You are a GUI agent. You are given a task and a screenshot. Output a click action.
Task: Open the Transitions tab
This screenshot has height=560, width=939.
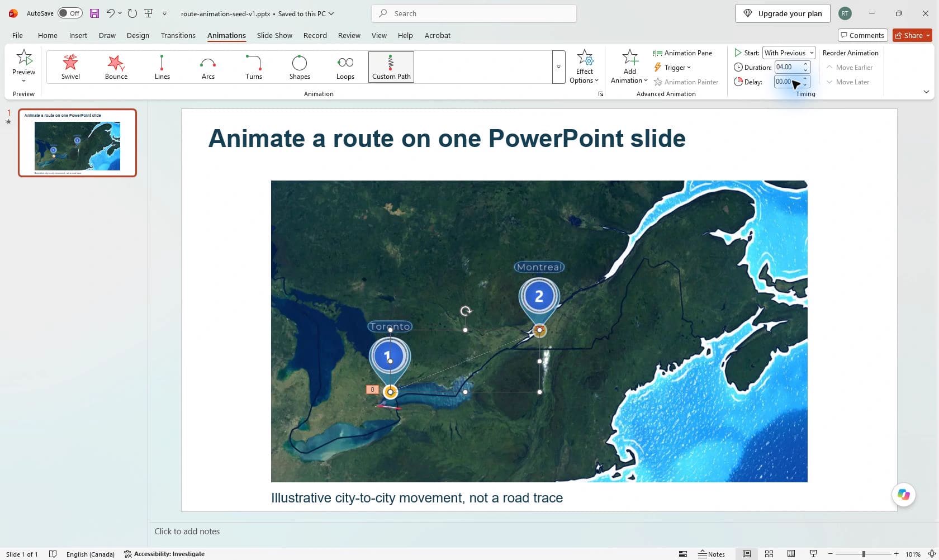pyautogui.click(x=178, y=35)
